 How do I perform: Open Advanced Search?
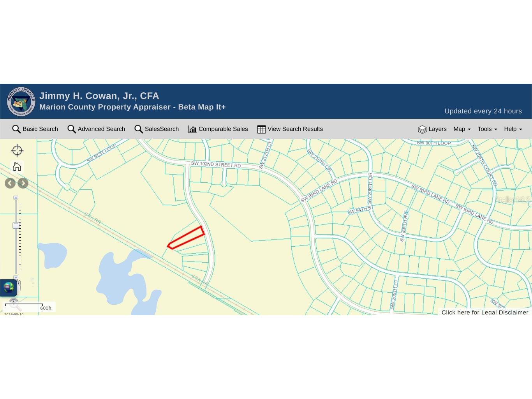(x=96, y=129)
